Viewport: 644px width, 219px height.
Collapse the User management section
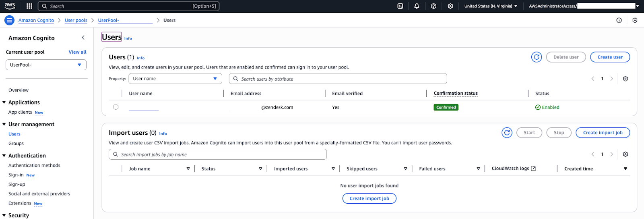pyautogui.click(x=4, y=125)
